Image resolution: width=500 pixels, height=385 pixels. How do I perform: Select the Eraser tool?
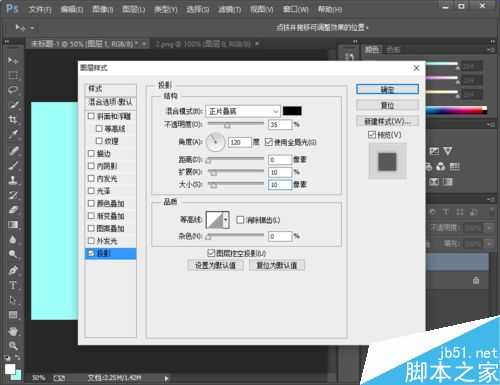tap(13, 210)
